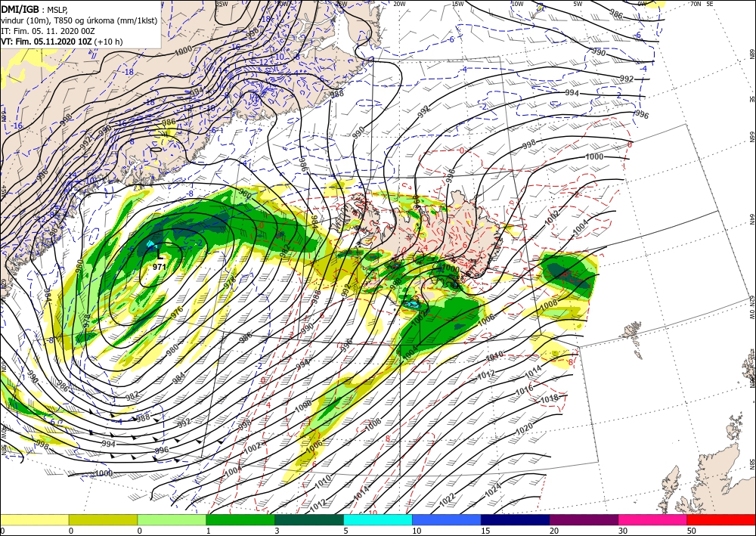This screenshot has width=756, height=536.
Task: Click the legend value 50
Action: pos(691,531)
